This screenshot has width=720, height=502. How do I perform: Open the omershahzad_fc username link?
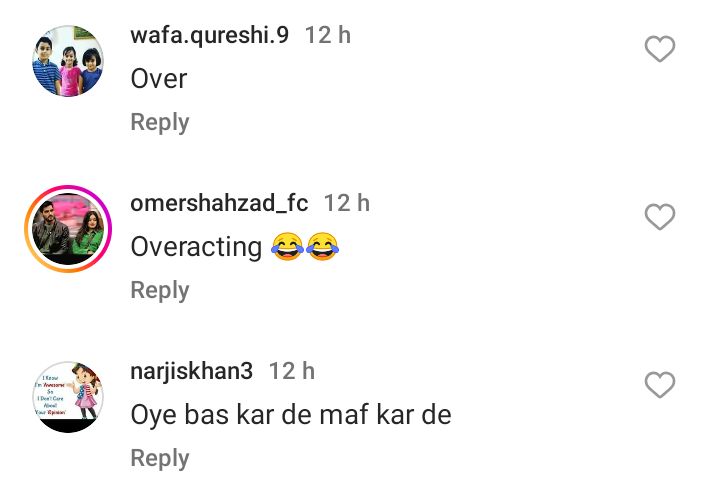click(x=219, y=203)
